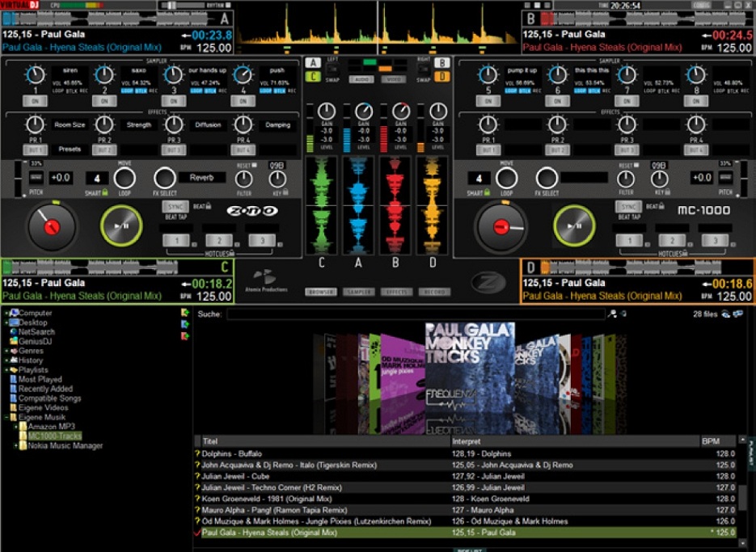This screenshot has height=552, width=756.
Task: Expand the Playlists tree node
Action: tap(6, 370)
